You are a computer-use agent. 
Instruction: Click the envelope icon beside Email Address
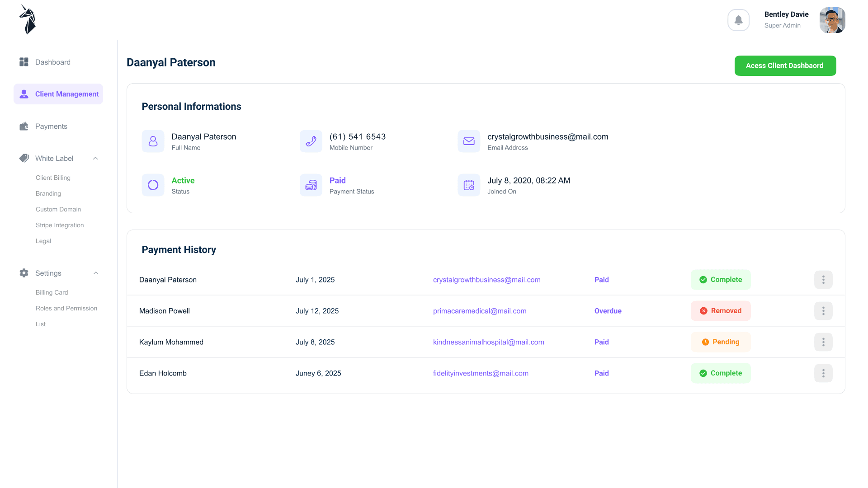click(469, 141)
